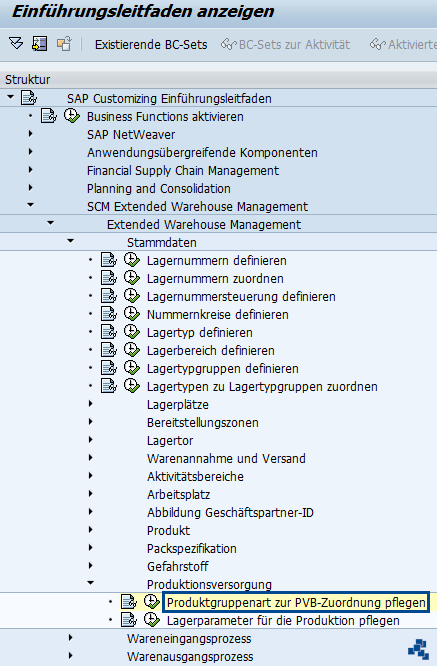Viewport: 437px width, 666px height.
Task: Execute Lagerparameter für die Produktion pflegen activity
Action: pos(152,620)
